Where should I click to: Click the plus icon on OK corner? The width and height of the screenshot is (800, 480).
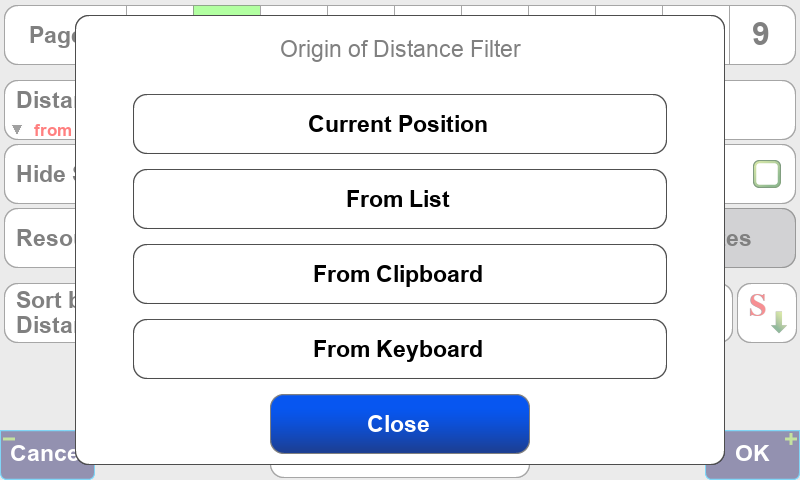click(790, 439)
